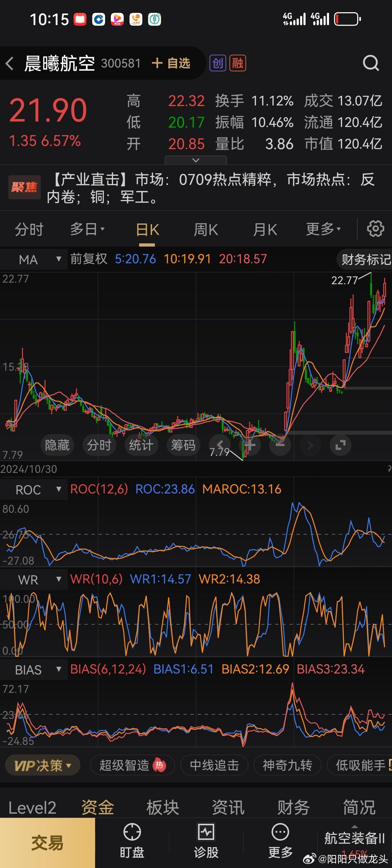Open the Level2 tab
This screenshot has width=392, height=868.
[x=32, y=808]
